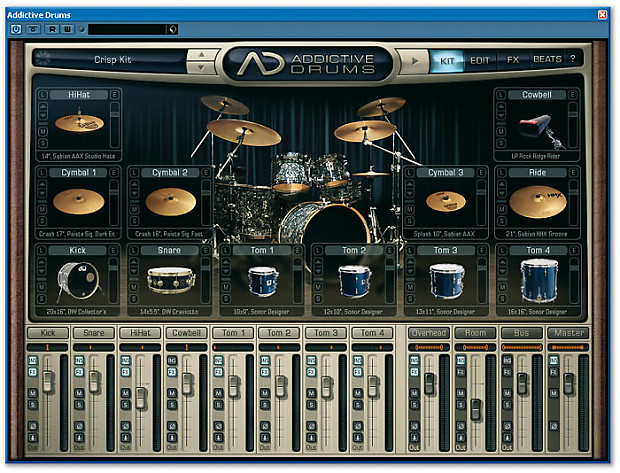Step Ride slot to previous sample
620x473 pixels.
pyautogui.click(x=501, y=184)
